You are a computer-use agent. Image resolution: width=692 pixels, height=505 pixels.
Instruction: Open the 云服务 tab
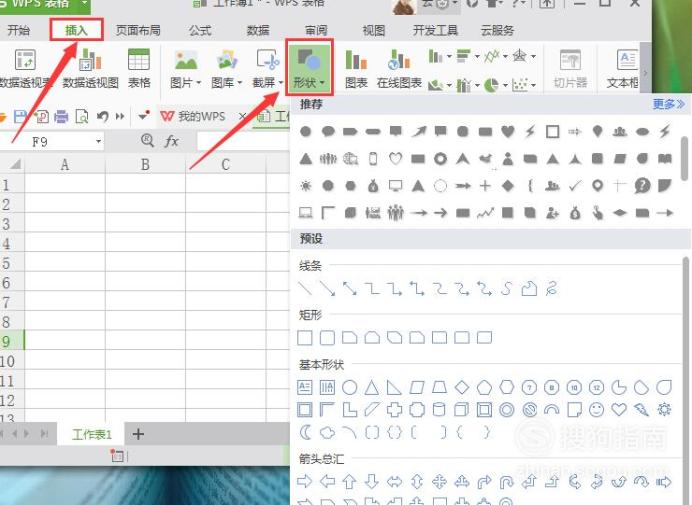(497, 30)
